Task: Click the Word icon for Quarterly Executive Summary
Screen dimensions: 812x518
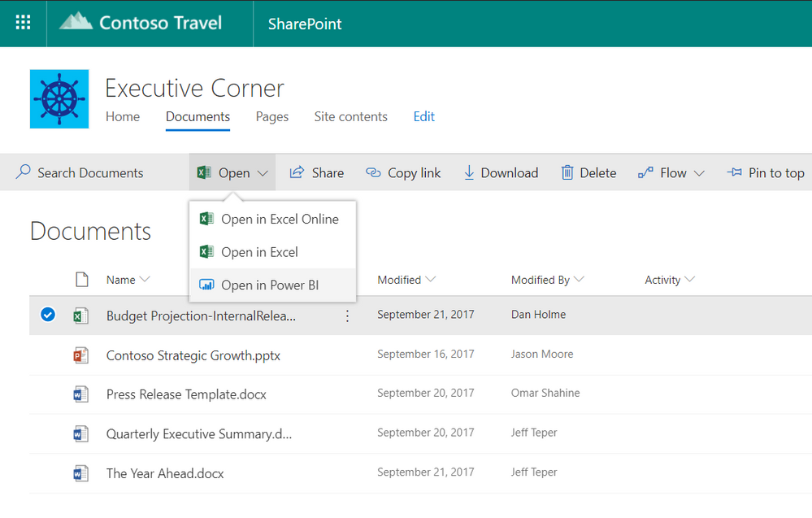Action: click(80, 434)
